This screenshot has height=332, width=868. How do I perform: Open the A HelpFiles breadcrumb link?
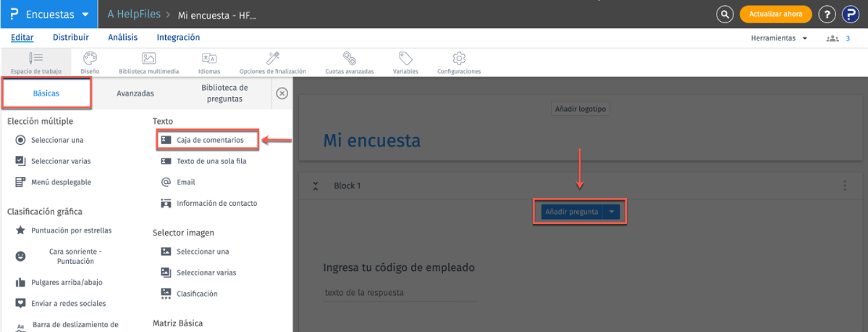point(135,14)
